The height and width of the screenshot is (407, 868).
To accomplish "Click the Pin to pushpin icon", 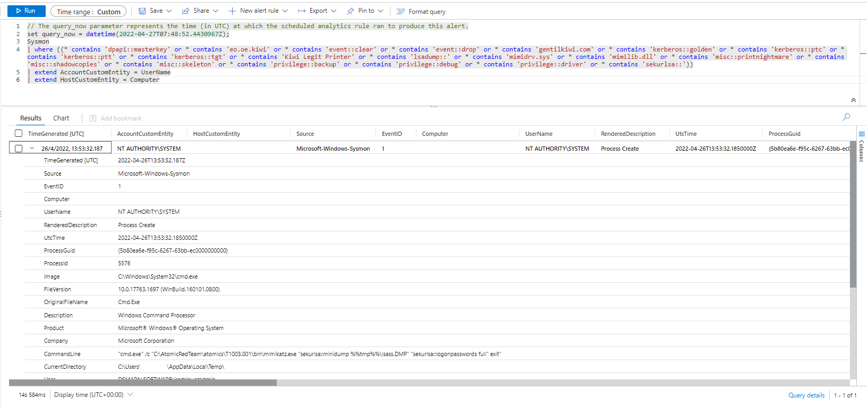I will pyautogui.click(x=350, y=11).
